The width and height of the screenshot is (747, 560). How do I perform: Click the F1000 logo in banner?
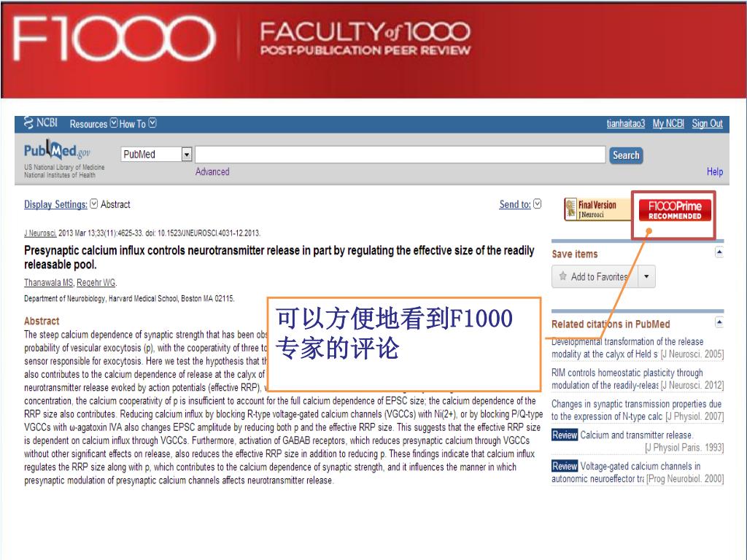(x=115, y=38)
